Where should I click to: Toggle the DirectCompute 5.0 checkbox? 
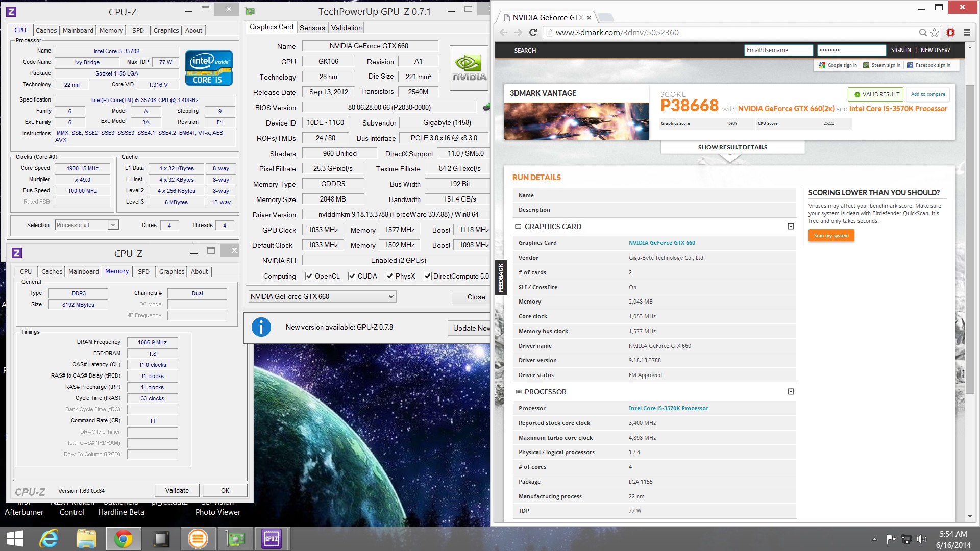pos(427,276)
